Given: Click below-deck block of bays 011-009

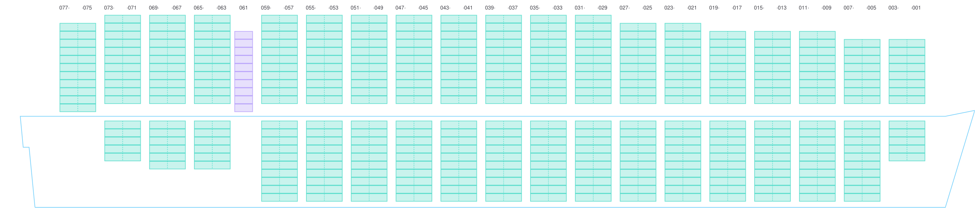Looking at the screenshot, I should coord(817,161).
